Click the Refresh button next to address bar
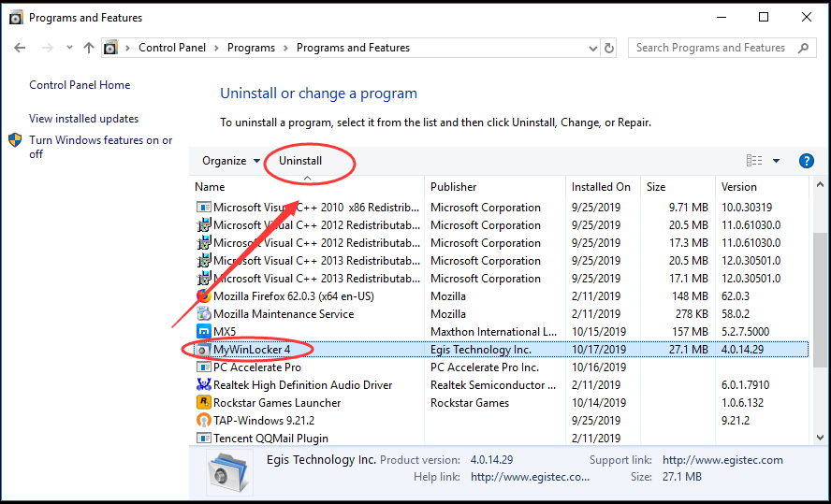Screen dimensions: 831x504 tap(609, 49)
